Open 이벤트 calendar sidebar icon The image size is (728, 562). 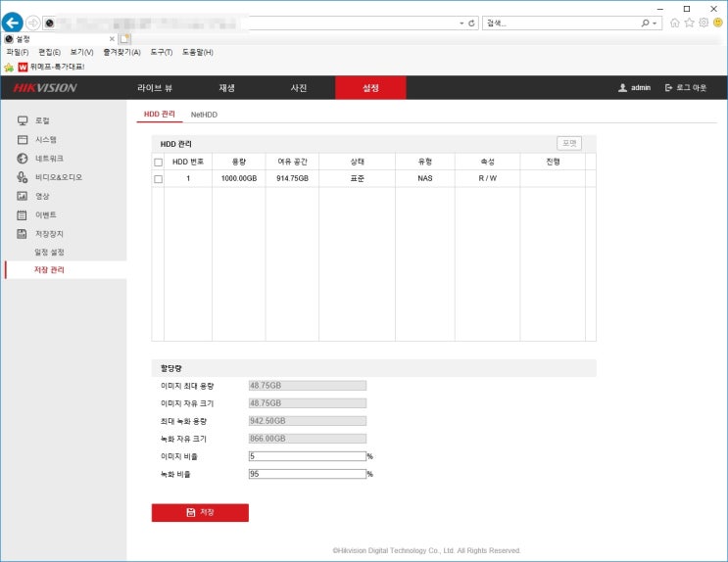(x=22, y=214)
